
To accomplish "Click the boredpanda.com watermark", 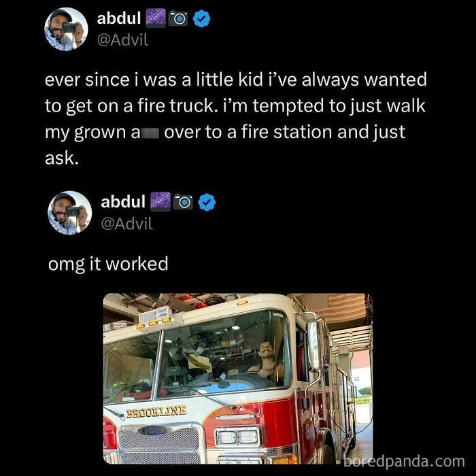I will pos(404,462).
